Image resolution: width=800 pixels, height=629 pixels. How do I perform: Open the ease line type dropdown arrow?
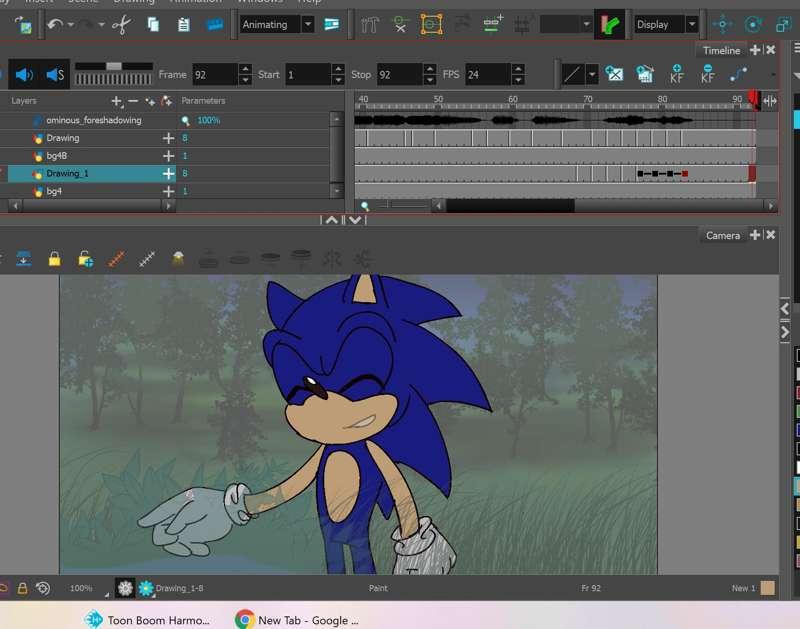[x=591, y=74]
